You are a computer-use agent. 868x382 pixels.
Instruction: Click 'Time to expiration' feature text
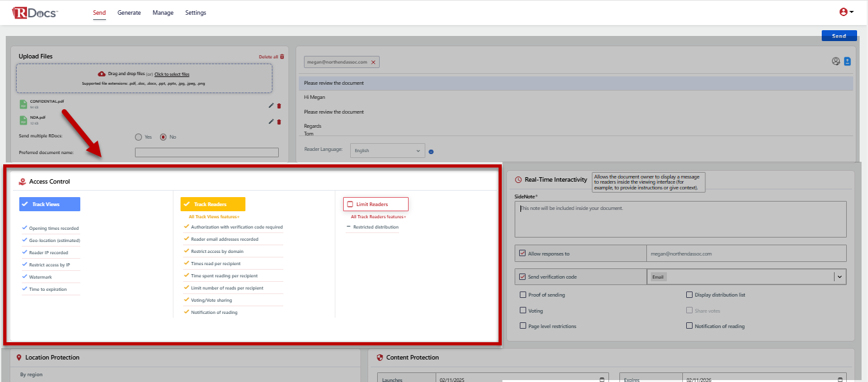tap(48, 289)
